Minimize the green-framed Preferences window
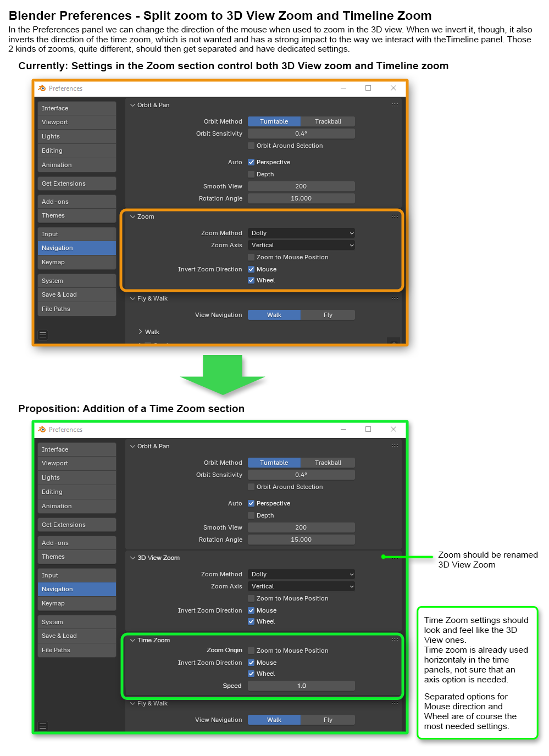The width and height of the screenshot is (549, 756). pos(343,429)
